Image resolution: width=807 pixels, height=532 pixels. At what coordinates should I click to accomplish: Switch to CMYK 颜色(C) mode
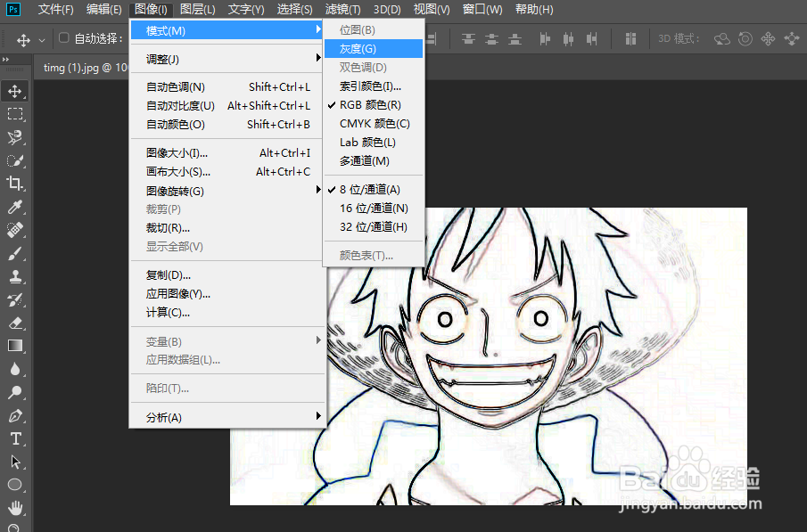click(x=374, y=124)
